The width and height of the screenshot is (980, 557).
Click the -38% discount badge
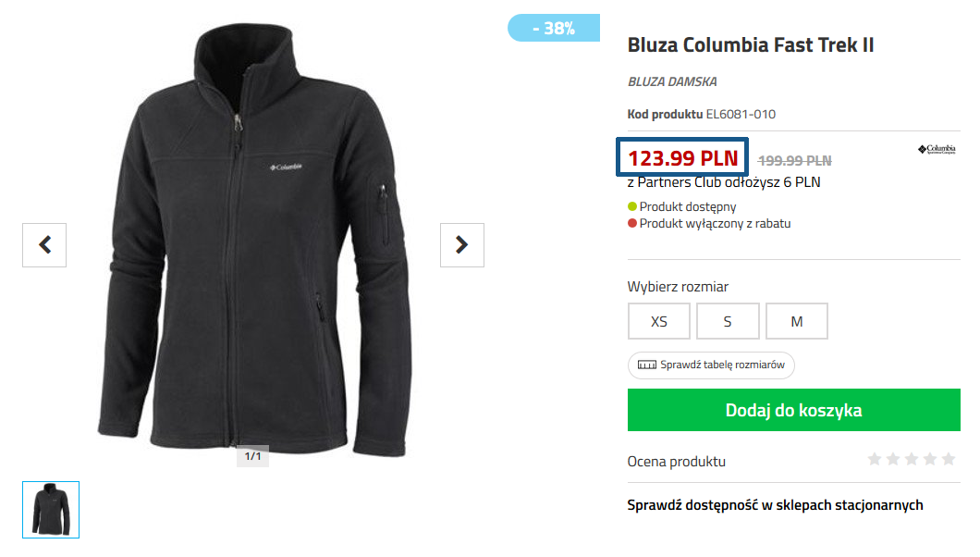(x=554, y=29)
